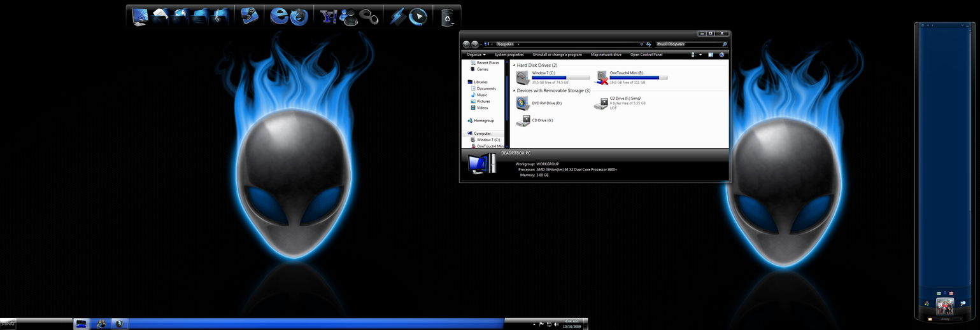Open the Action Center flag tray icon
Screen dimensions: 980x330
542,324
